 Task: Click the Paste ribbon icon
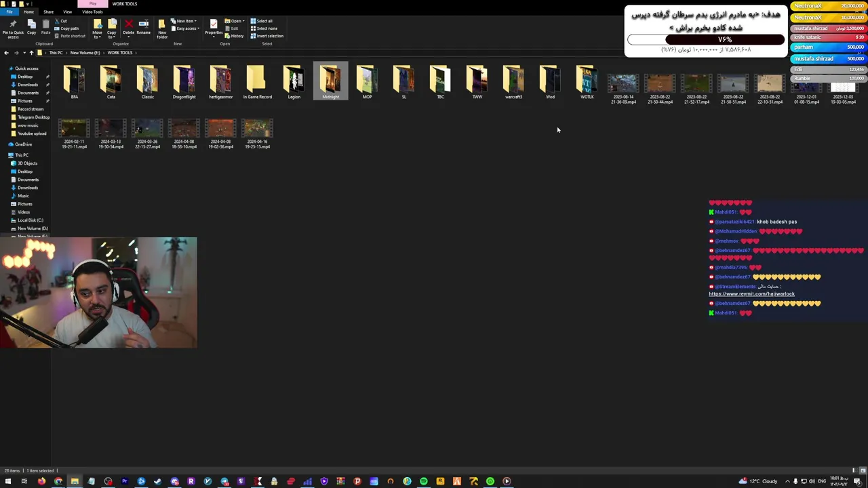coord(45,28)
